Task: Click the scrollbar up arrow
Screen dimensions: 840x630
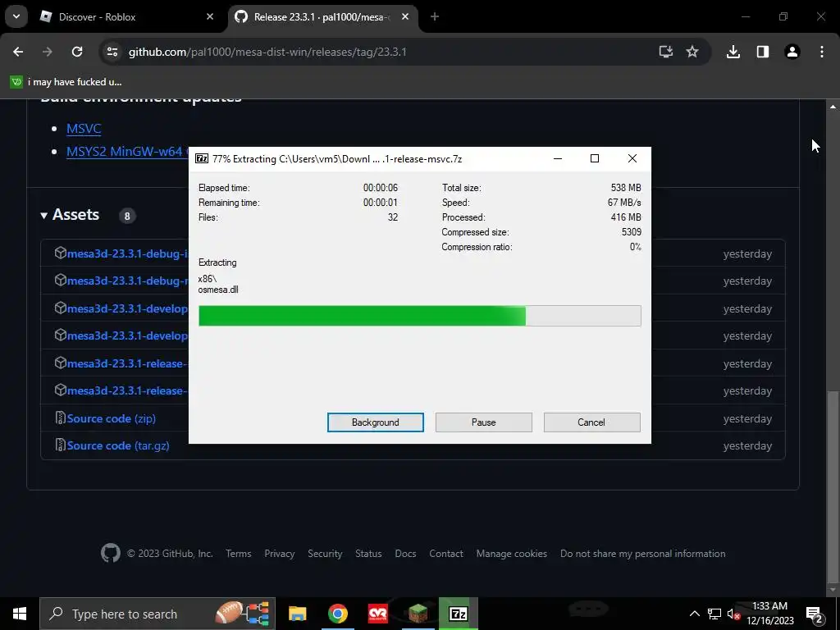Action: coord(833,107)
